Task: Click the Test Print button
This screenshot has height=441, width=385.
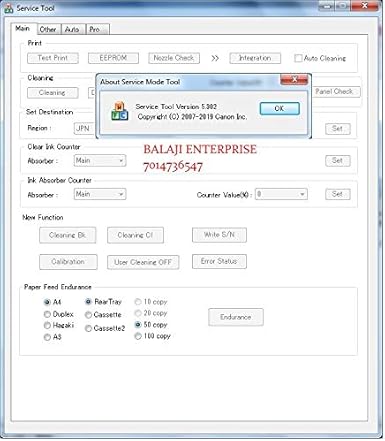Action: tap(53, 58)
